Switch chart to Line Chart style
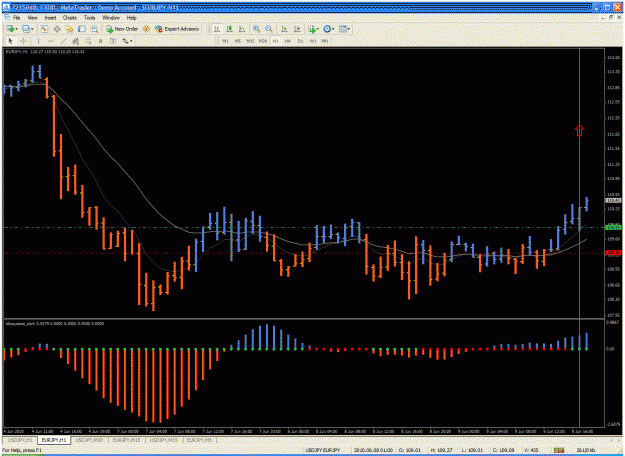 click(242, 29)
